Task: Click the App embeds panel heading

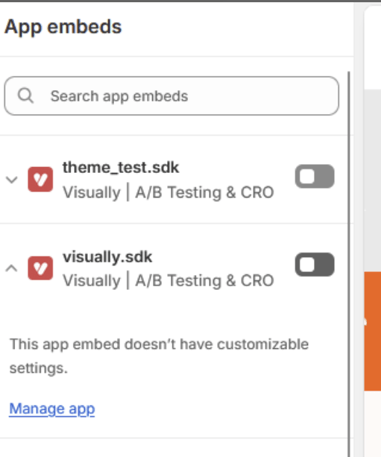Action: click(x=63, y=27)
